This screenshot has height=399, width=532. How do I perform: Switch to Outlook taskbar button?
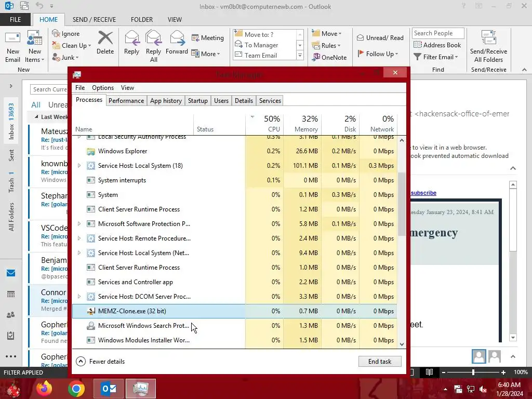tap(109, 389)
